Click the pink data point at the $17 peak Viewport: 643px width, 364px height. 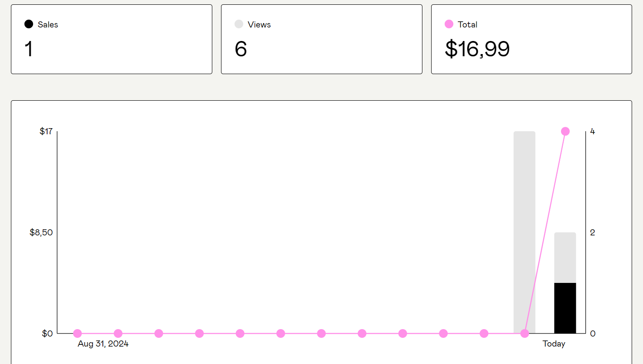click(565, 131)
